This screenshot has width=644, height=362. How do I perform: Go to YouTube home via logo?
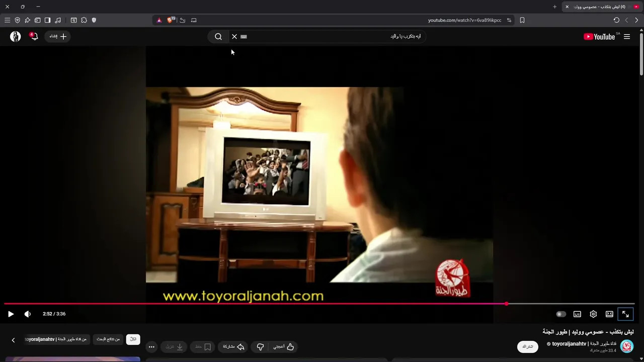tap(599, 36)
